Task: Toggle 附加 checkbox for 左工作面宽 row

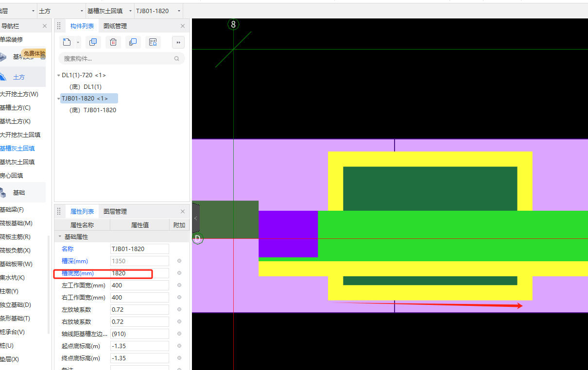Action: coord(179,285)
